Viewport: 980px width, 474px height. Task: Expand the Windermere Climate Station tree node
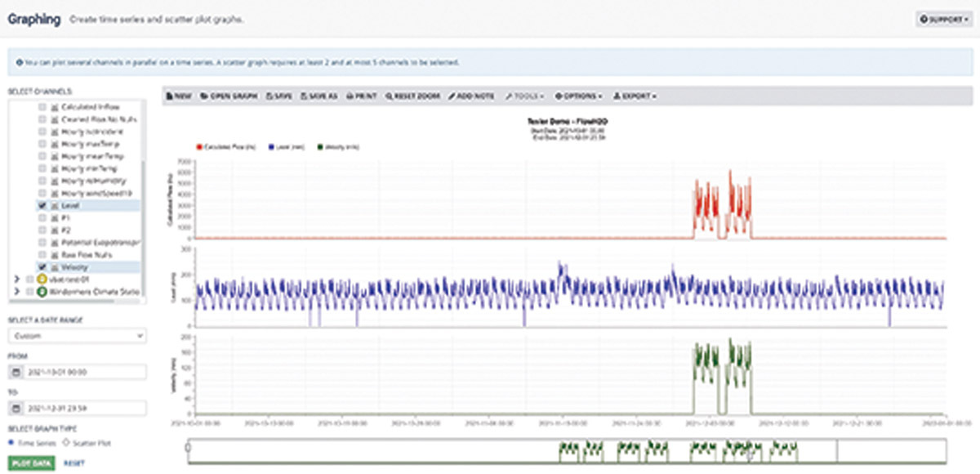(18, 290)
